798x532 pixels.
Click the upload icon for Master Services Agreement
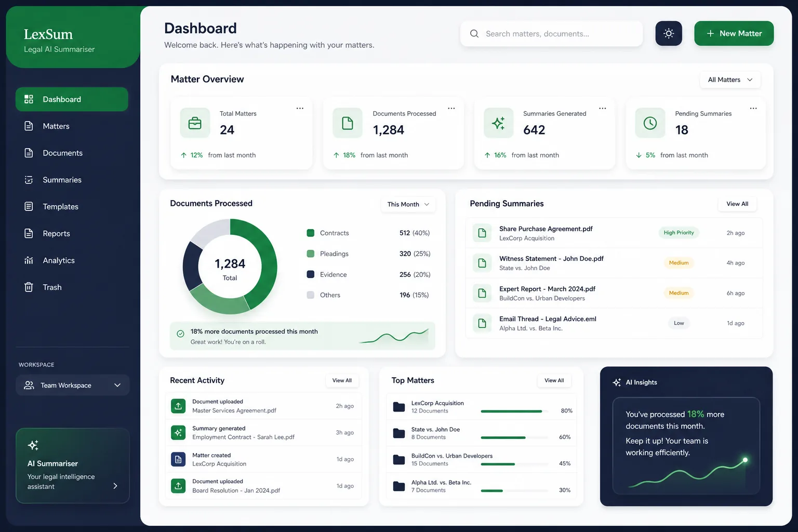coord(178,406)
